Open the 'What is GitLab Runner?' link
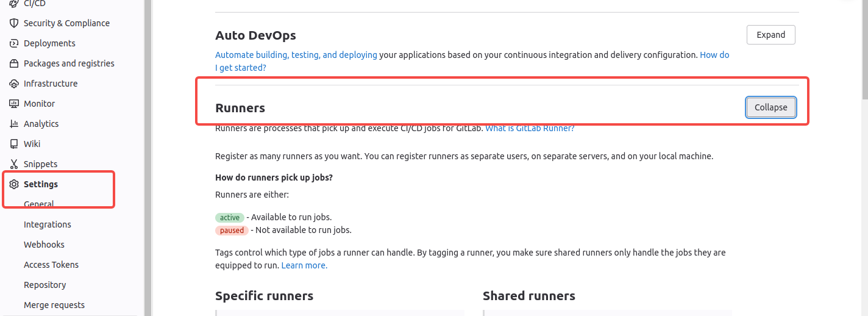 (529, 129)
